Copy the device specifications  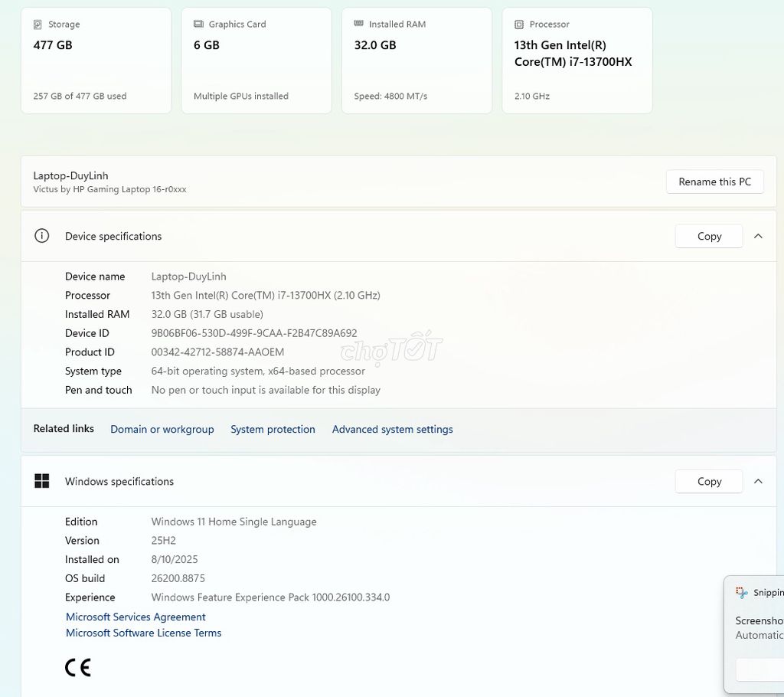(x=709, y=236)
